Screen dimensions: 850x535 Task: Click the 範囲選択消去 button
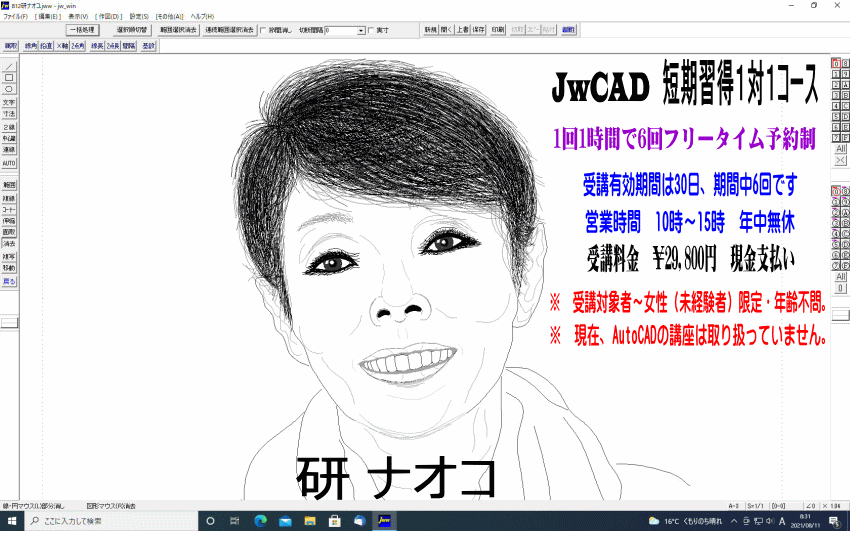(x=178, y=30)
